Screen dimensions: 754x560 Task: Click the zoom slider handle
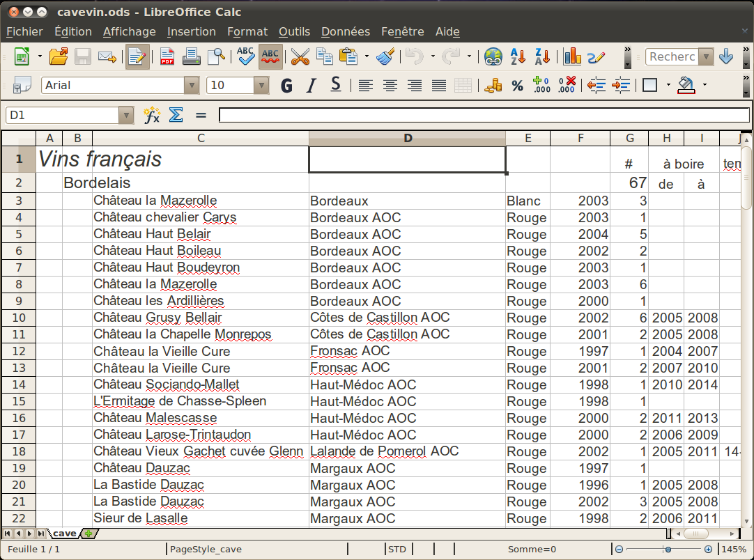668,549
